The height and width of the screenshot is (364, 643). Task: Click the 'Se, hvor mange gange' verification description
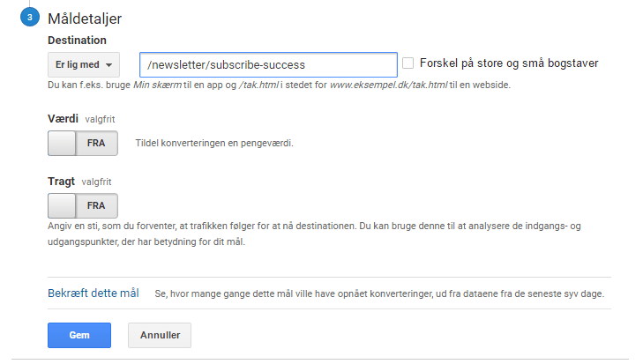click(x=379, y=293)
